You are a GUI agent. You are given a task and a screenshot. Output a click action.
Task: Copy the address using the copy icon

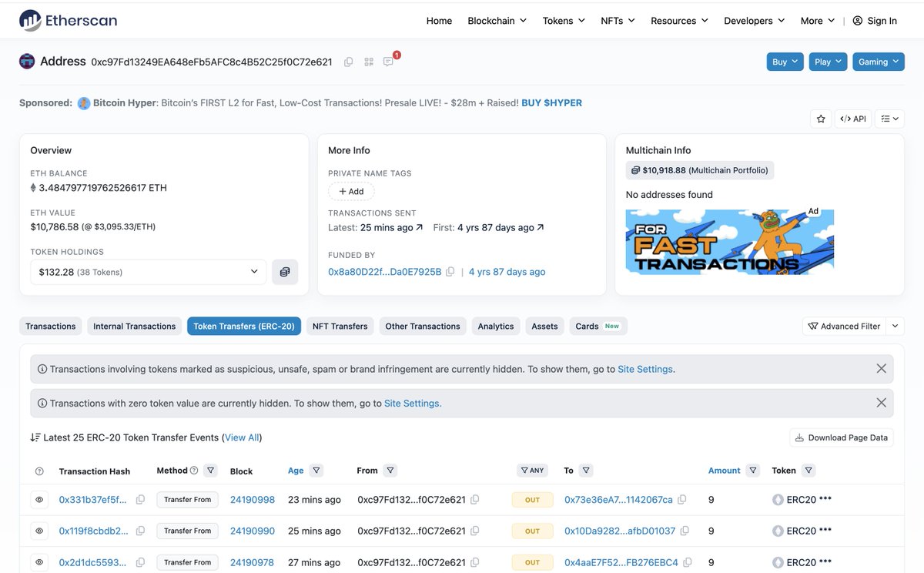tap(348, 61)
